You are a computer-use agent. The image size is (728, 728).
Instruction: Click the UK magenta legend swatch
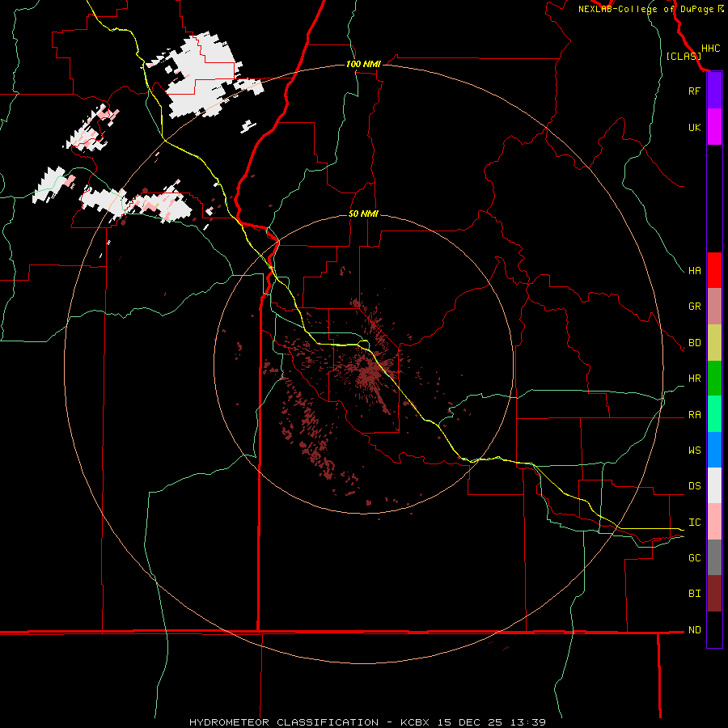(714, 127)
